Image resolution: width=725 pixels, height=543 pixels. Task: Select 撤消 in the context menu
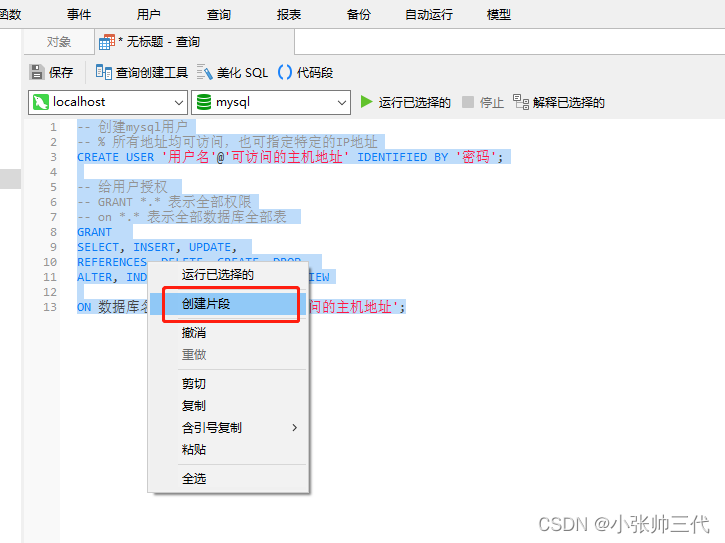click(x=228, y=333)
